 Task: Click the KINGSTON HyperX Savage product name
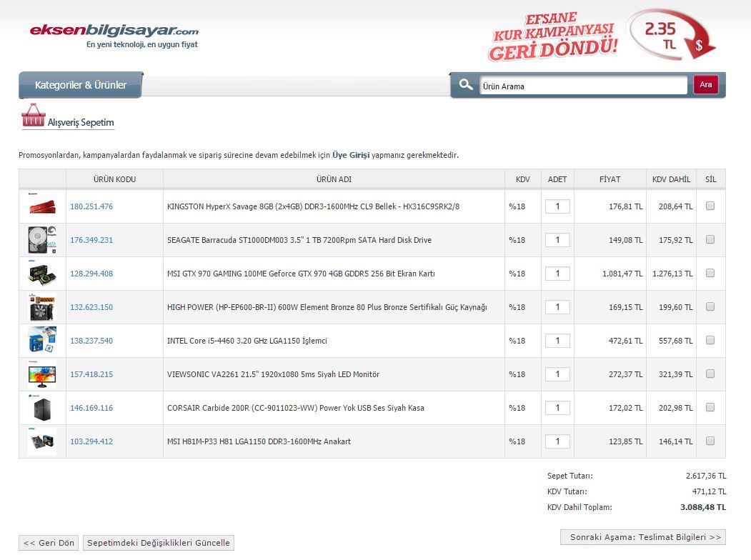313,206
